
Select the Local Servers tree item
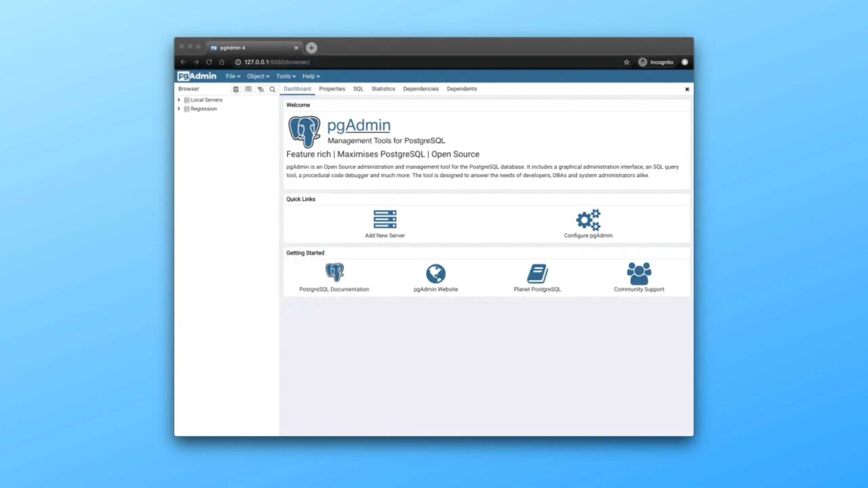coord(206,100)
